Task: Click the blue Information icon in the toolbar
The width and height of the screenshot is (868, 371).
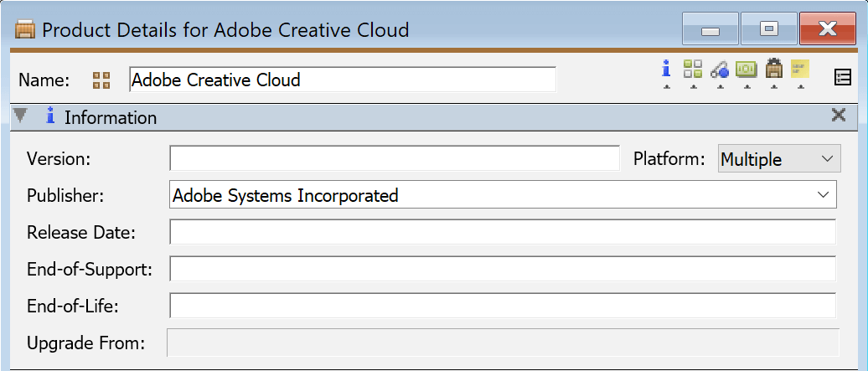Action: pos(666,70)
